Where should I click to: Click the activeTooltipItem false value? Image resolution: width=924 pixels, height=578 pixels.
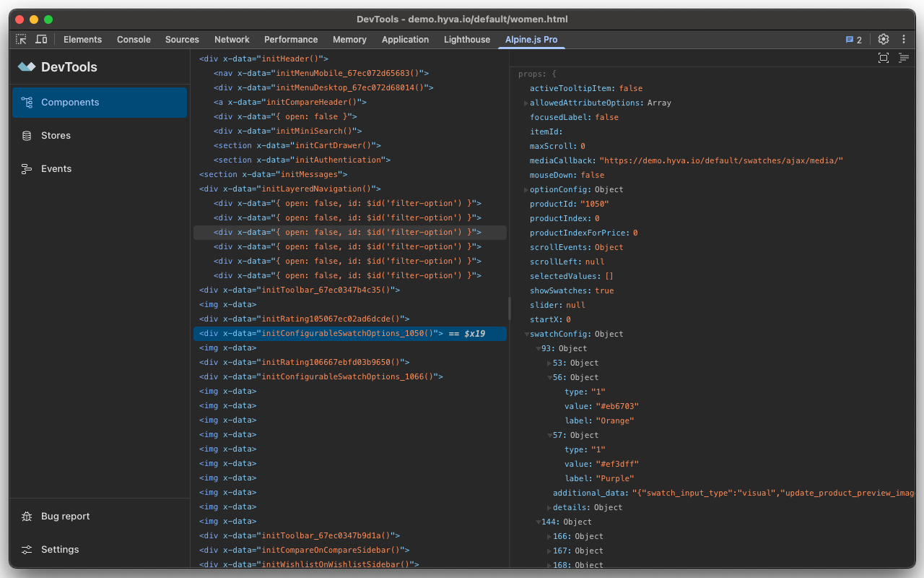631,88
